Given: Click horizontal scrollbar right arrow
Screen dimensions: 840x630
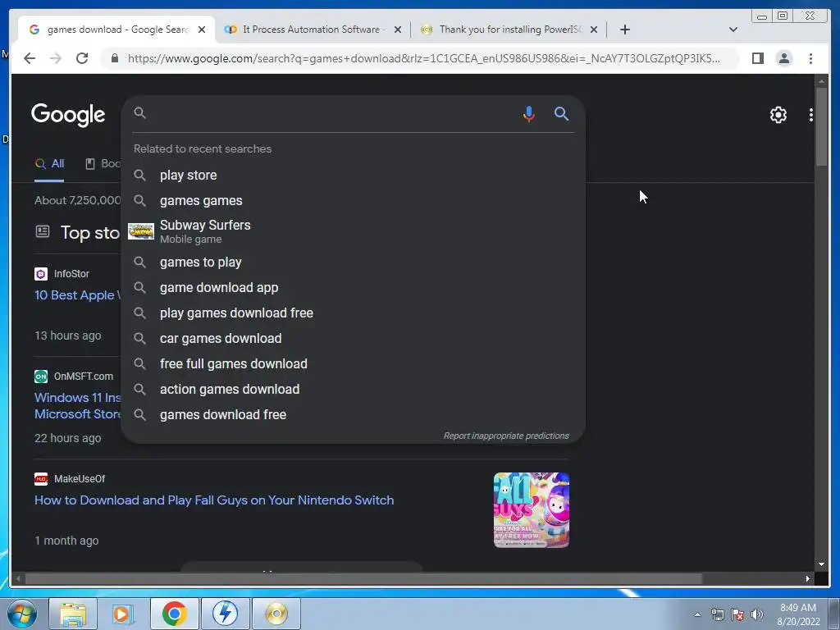Looking at the screenshot, I should 808,578.
